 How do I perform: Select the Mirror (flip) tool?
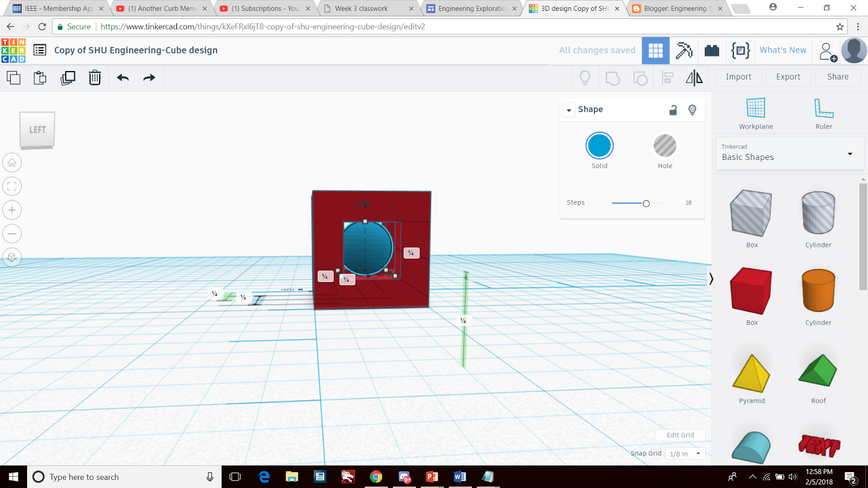pyautogui.click(x=695, y=78)
